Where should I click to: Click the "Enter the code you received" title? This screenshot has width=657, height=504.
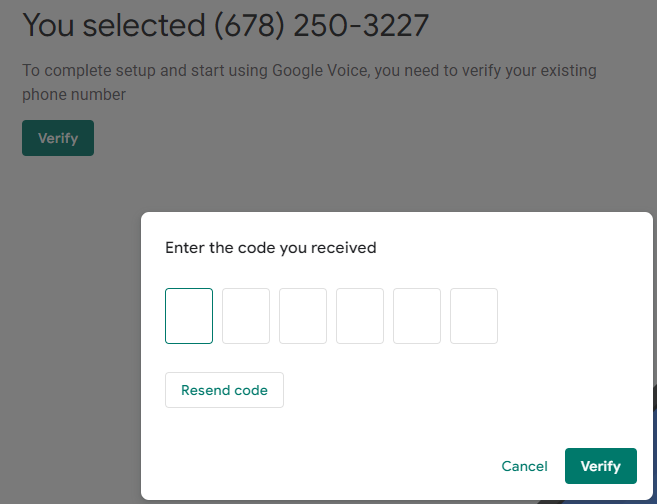pos(270,247)
